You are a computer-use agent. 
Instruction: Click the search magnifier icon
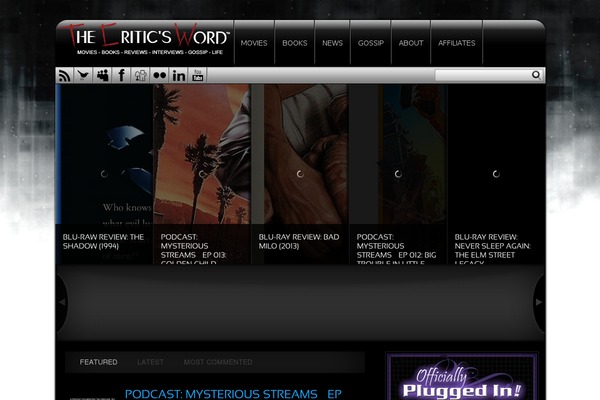click(536, 75)
